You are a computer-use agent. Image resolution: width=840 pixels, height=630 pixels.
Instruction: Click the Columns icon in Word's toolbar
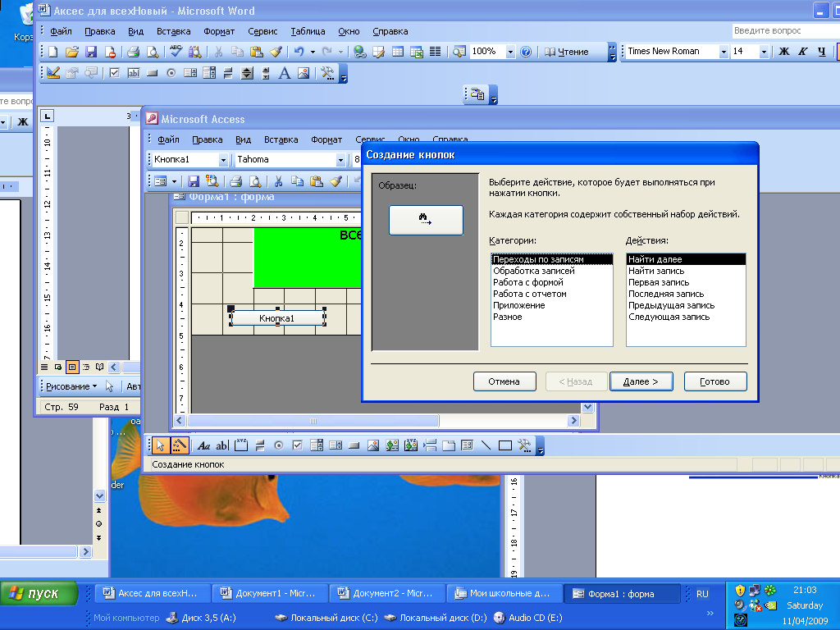435,52
